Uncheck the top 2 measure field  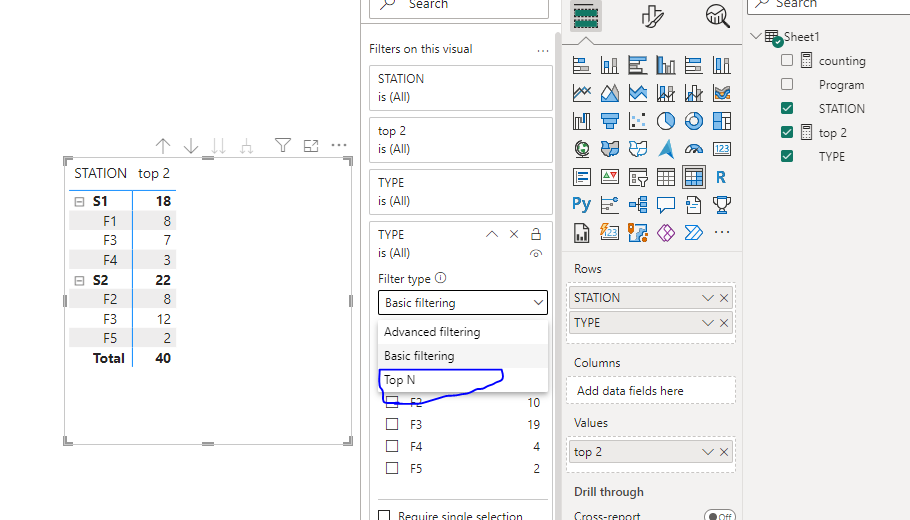point(787,132)
